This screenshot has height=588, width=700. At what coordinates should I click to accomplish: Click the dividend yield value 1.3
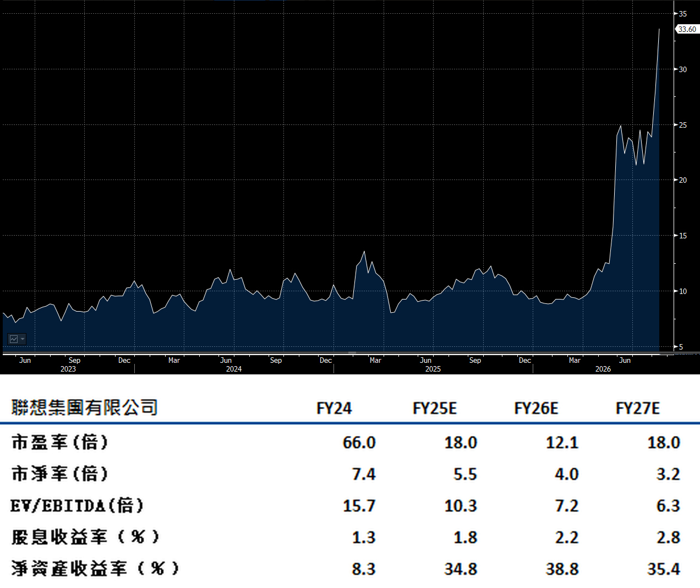[364, 537]
